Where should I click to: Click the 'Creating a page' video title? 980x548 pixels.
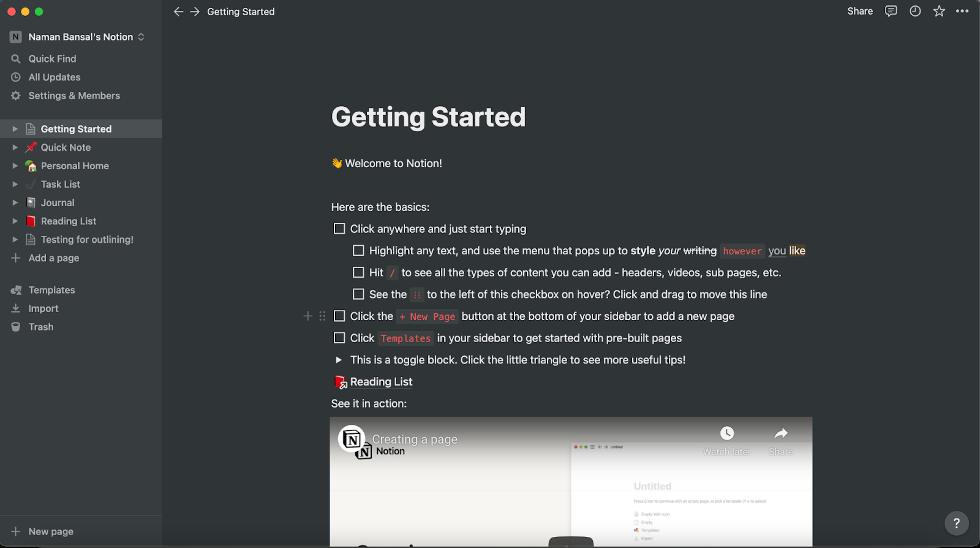pos(415,439)
